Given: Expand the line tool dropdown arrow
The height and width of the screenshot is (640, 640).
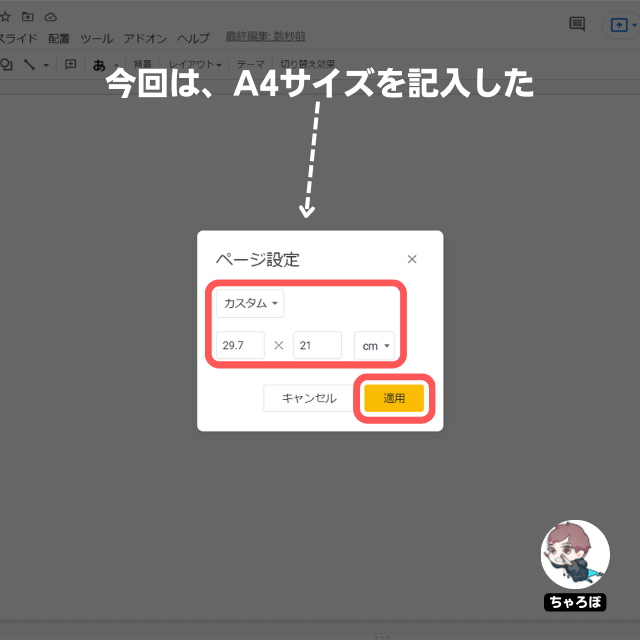Looking at the screenshot, I should (46, 65).
